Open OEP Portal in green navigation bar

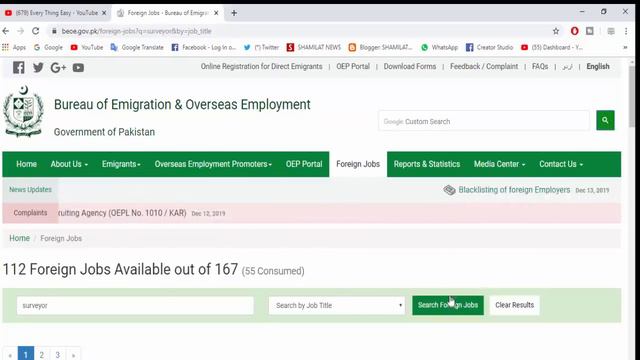(304, 164)
